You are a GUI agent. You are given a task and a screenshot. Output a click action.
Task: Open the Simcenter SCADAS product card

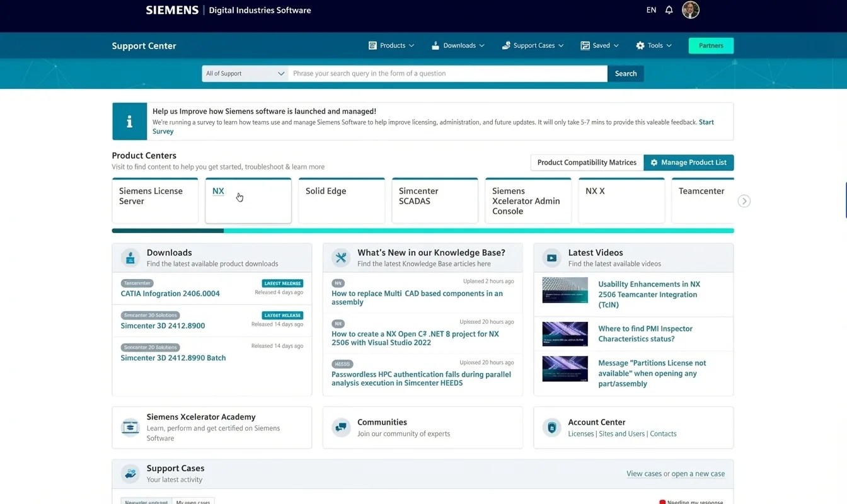[435, 200]
